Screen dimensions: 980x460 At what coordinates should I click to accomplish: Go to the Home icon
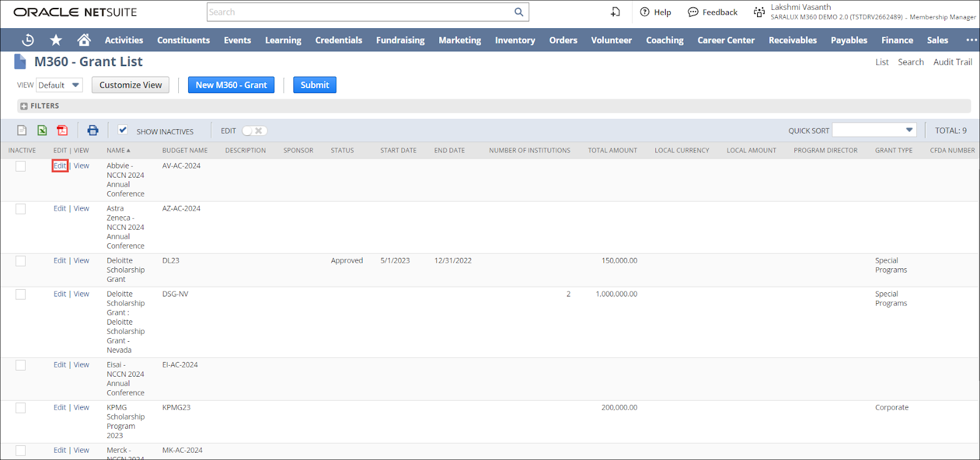pos(84,40)
